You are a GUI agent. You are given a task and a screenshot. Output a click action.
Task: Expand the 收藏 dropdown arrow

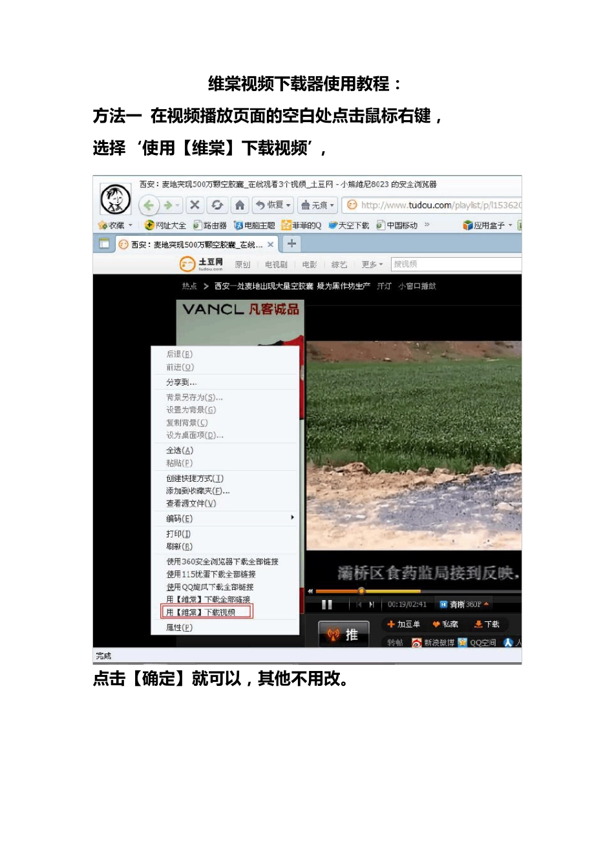[130, 225]
